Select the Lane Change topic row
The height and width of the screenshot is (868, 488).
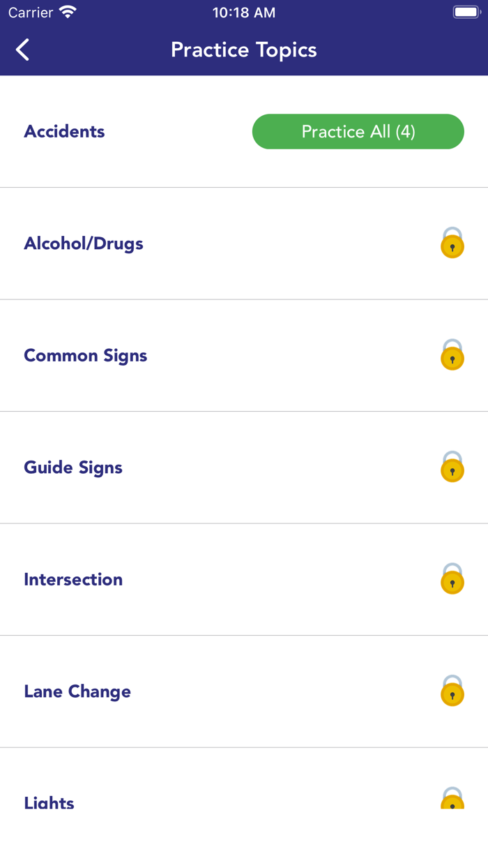tap(77, 691)
